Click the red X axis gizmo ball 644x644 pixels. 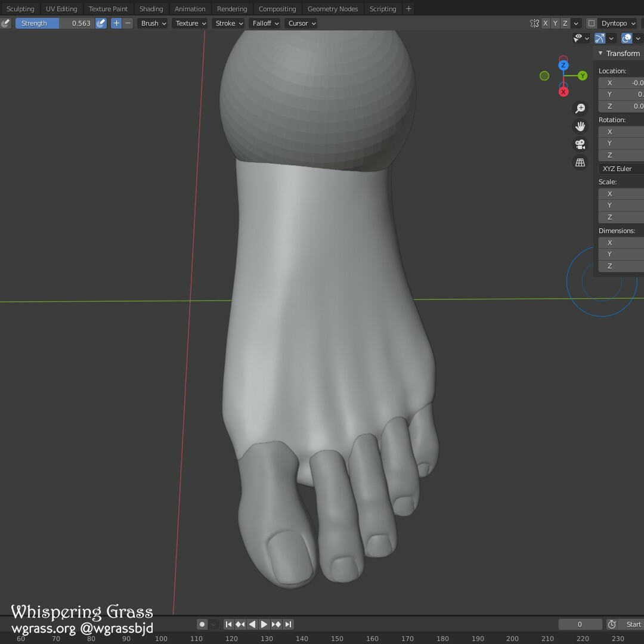(563, 92)
